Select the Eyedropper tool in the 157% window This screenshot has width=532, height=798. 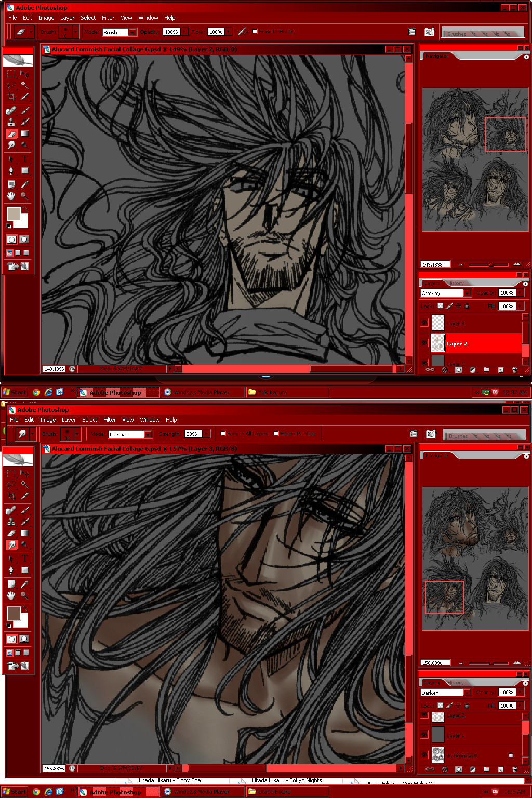tap(24, 584)
